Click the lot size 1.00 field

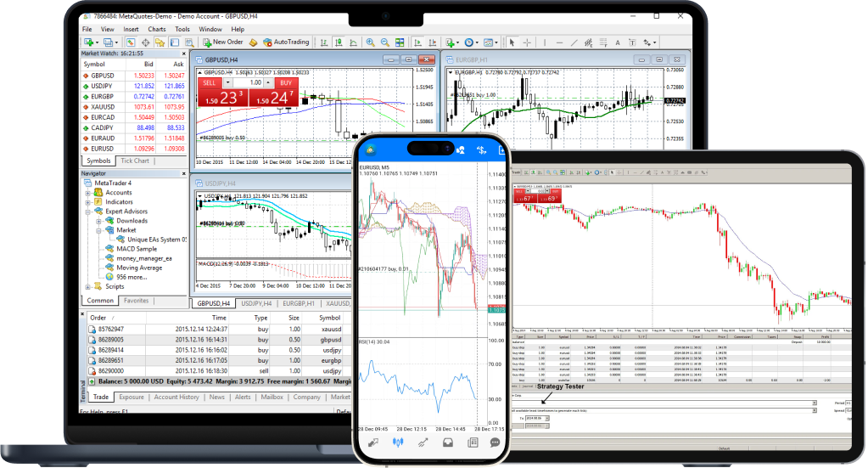[248, 82]
